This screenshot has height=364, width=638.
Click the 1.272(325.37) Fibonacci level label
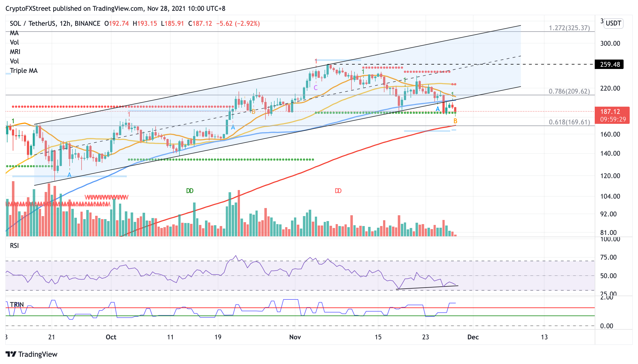[569, 28]
